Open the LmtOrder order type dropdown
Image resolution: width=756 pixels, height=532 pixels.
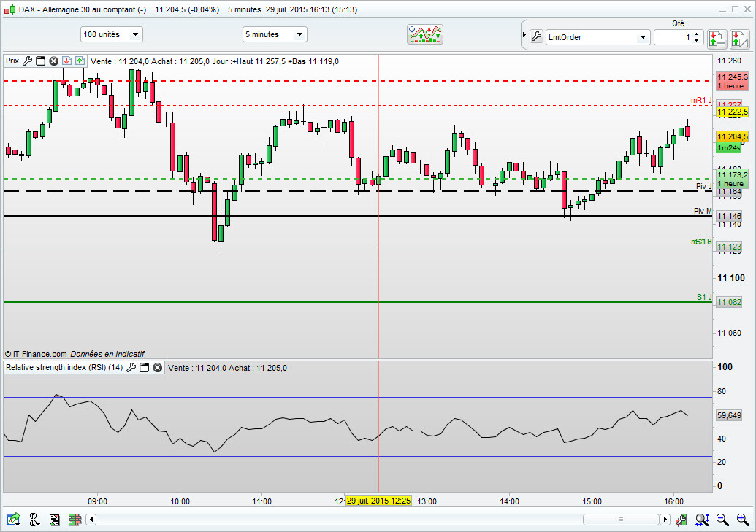(597, 37)
